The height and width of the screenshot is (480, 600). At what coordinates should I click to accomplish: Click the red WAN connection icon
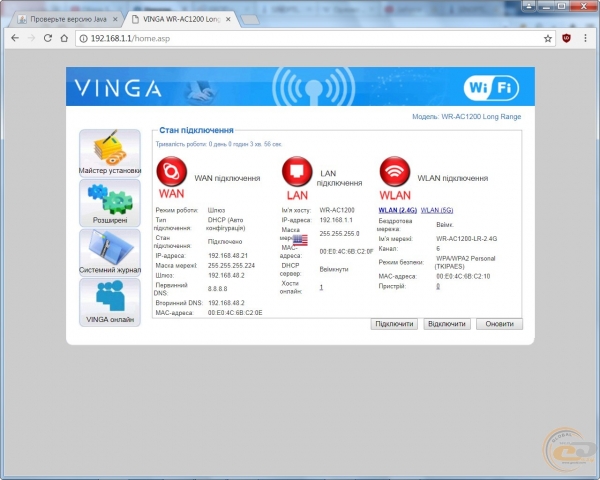tap(172, 171)
